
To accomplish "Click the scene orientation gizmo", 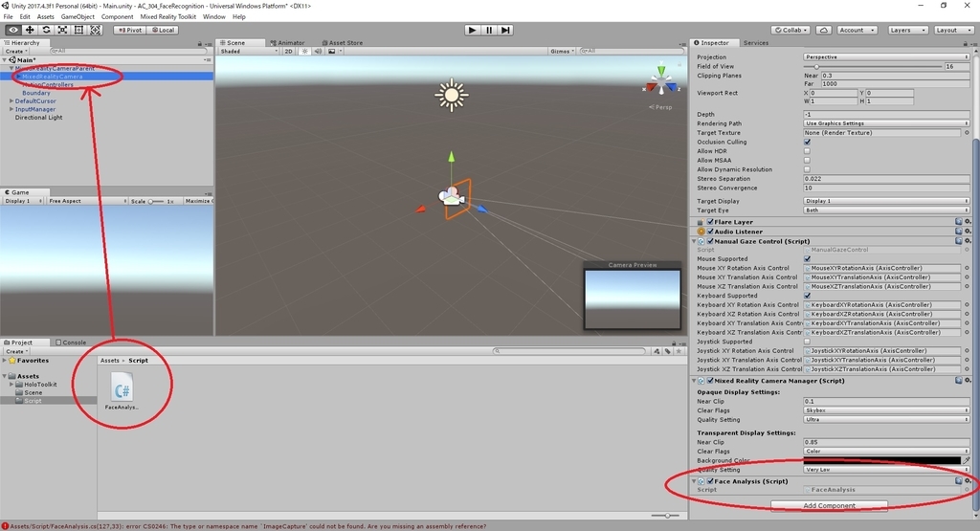I will (660, 80).
